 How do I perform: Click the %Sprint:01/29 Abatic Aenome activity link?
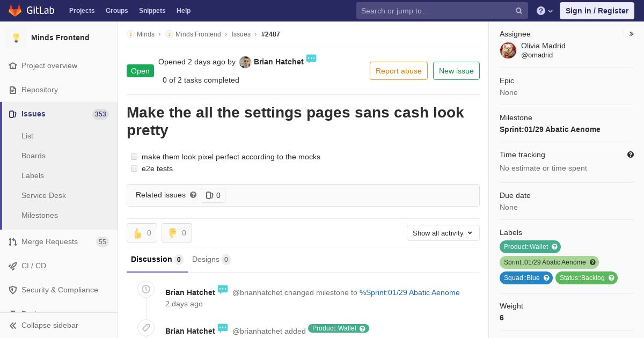(x=409, y=292)
